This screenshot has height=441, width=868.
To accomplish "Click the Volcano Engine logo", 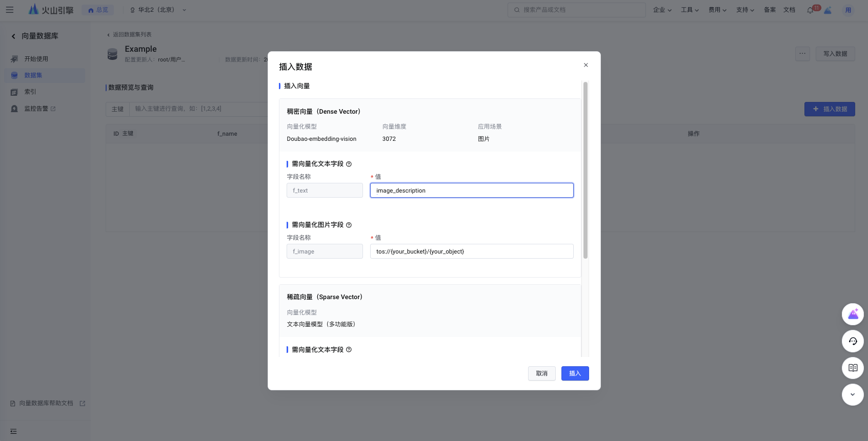I will click(x=51, y=10).
